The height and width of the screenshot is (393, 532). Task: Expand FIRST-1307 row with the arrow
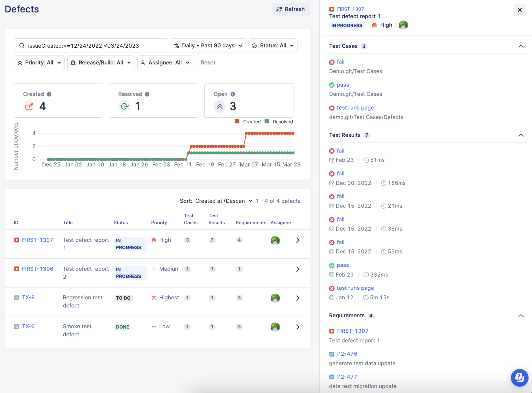(298, 240)
